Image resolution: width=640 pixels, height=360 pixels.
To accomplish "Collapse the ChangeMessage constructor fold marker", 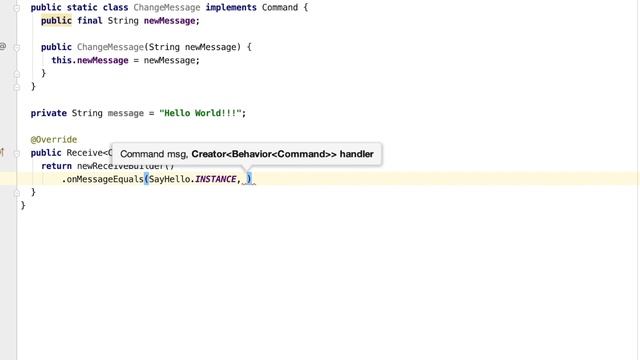I will pyautogui.click(x=17, y=47).
